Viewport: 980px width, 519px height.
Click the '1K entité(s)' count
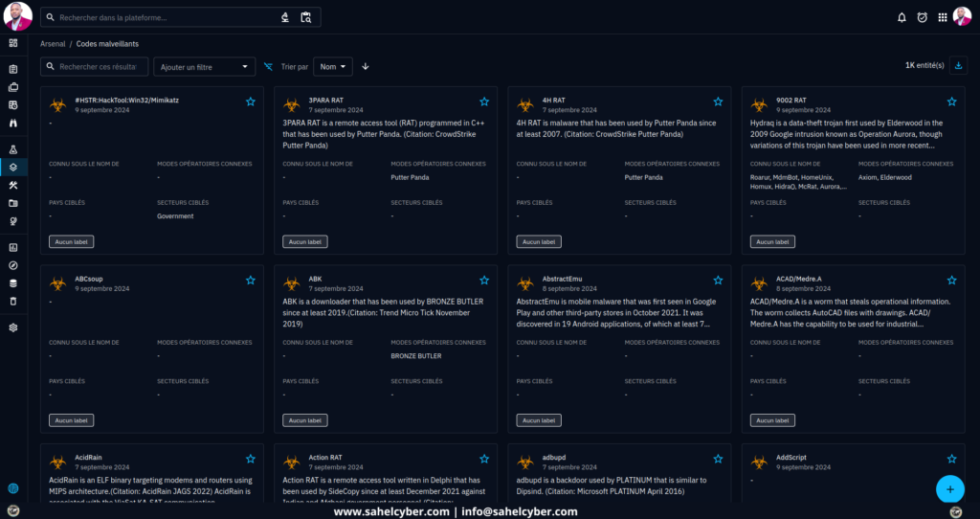924,65
